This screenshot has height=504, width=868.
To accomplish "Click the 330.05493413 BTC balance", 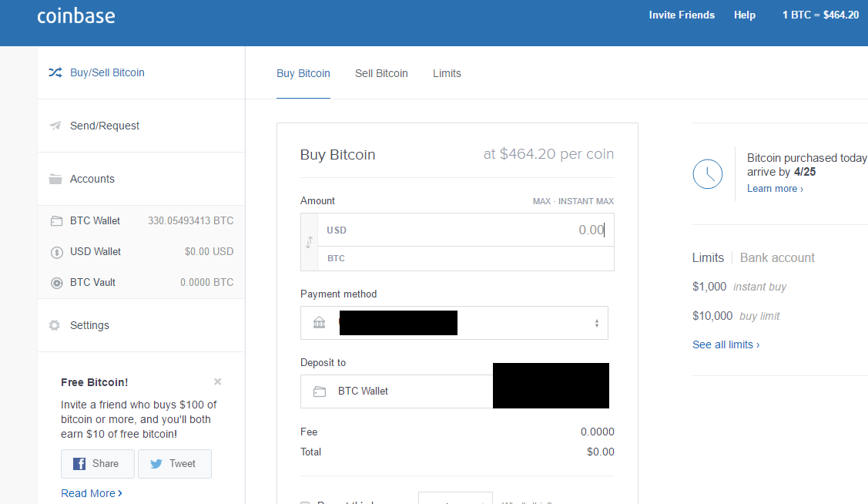I will coord(190,221).
